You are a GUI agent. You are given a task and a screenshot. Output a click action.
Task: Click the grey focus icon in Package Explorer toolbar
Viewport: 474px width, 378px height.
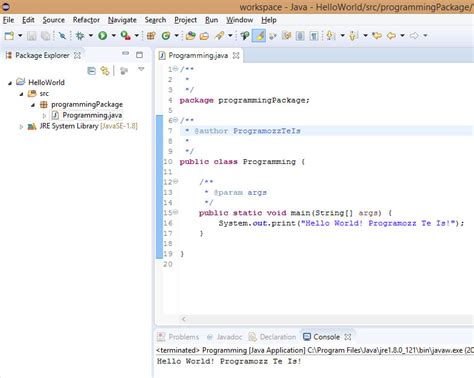[x=124, y=71]
